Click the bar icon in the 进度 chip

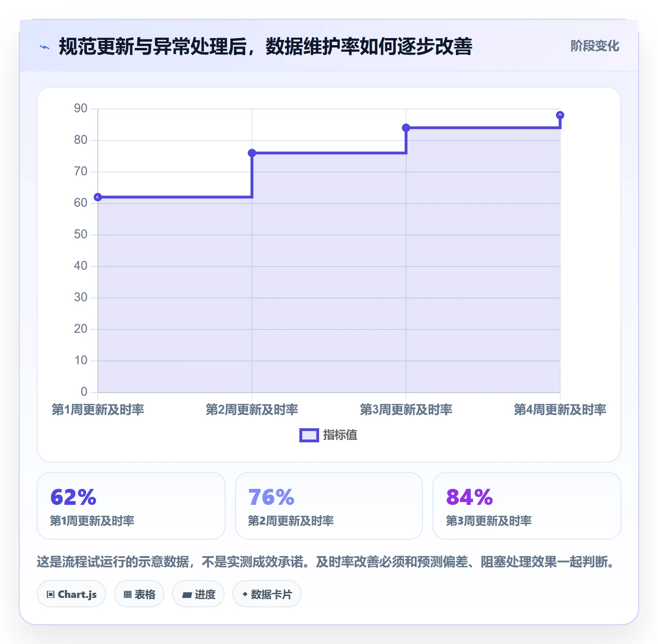(x=187, y=595)
